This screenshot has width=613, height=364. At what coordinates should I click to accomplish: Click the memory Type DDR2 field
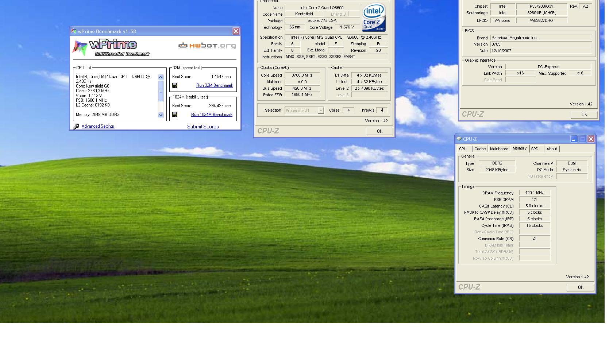[x=497, y=163]
